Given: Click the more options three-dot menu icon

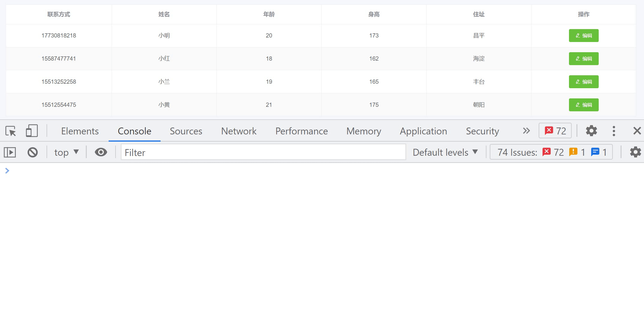Looking at the screenshot, I should (615, 131).
